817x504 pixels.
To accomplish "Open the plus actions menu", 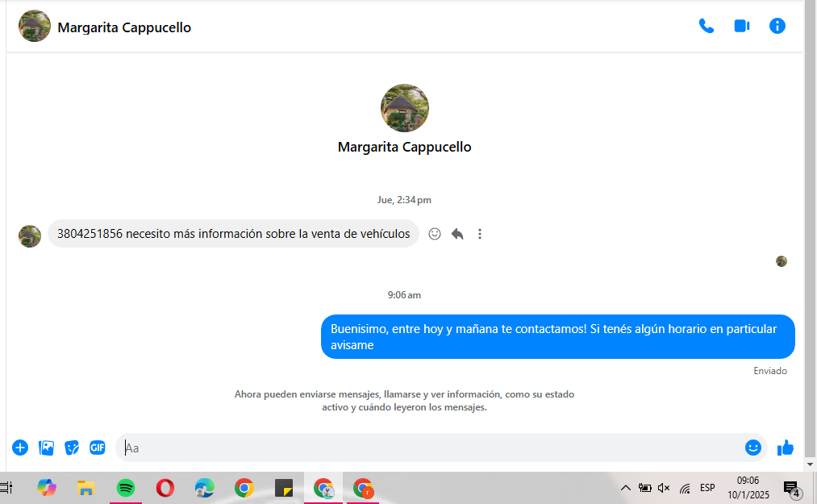I will [20, 448].
